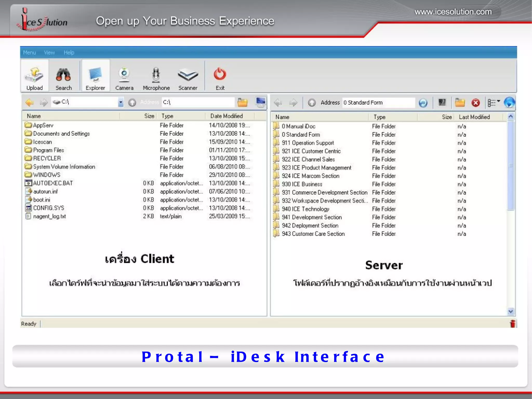Image resolution: width=532 pixels, height=399 pixels.
Task: Click the server list scroll down arrow
Action: [x=510, y=311]
